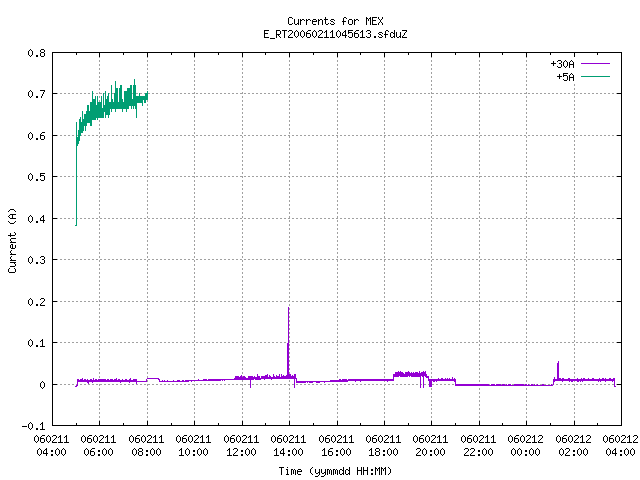The width and height of the screenshot is (640, 480).
Task: Click the 'Current (A)' y-axis label
Action: click(x=12, y=241)
